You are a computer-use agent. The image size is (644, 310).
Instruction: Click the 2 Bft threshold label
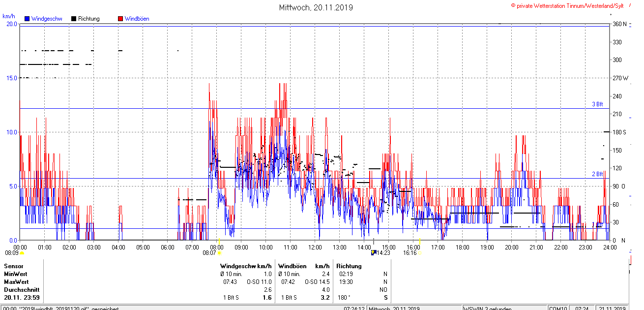pos(597,174)
